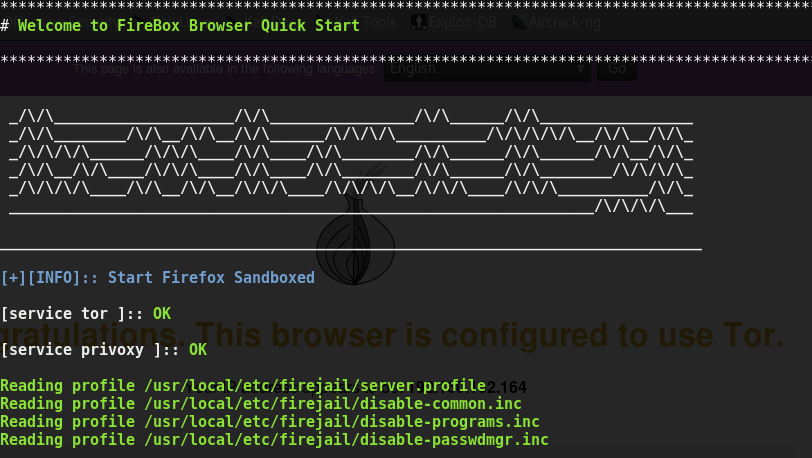Open the Exploit-DB bookmark in browser behind
Screen dimensions: 812x458
454,22
